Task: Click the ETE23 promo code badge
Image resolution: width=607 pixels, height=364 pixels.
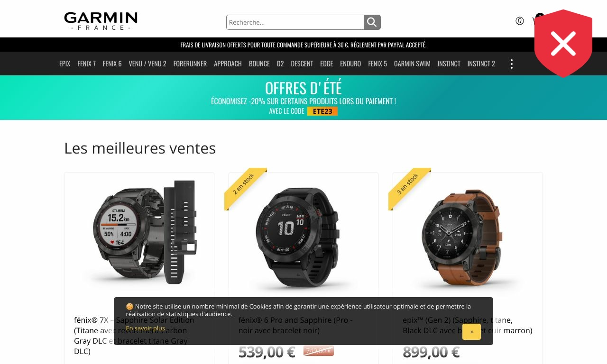Action: [x=322, y=111]
